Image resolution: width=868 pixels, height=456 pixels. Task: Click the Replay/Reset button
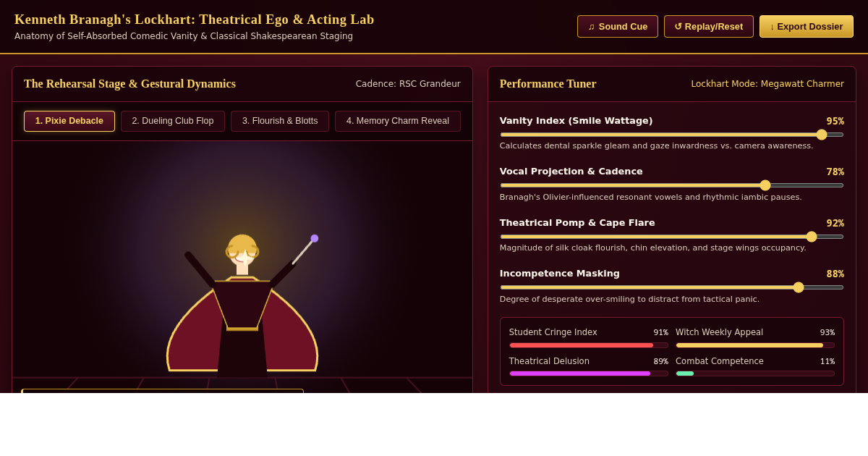tap(709, 27)
